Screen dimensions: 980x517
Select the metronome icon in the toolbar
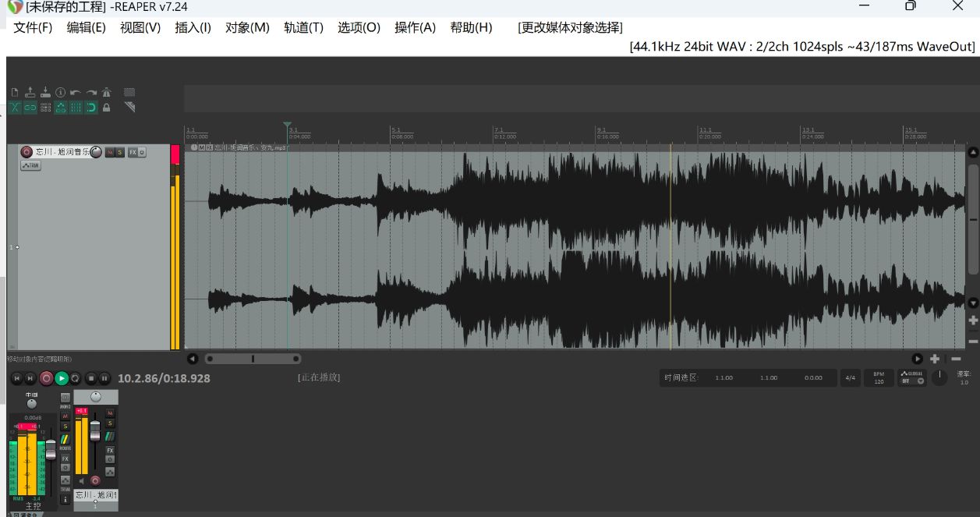(107, 92)
